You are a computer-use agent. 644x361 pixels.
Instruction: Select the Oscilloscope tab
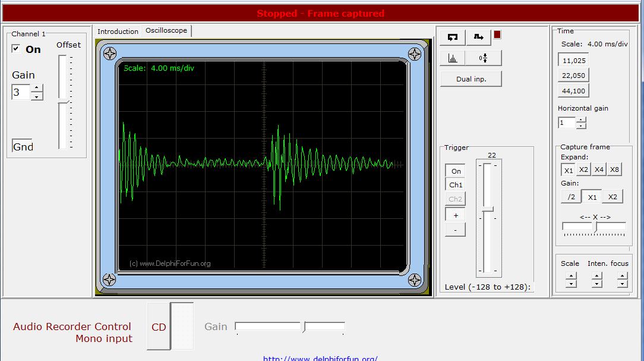tap(166, 30)
